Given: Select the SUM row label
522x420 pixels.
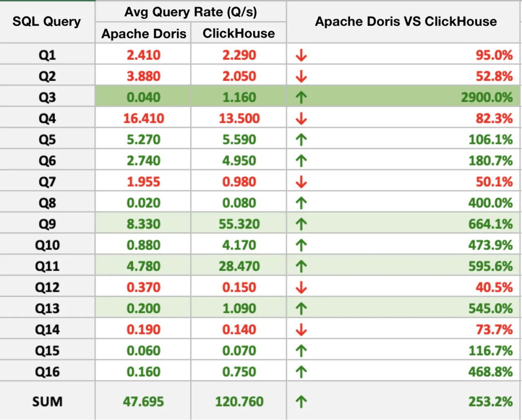Looking at the screenshot, I should [47, 401].
